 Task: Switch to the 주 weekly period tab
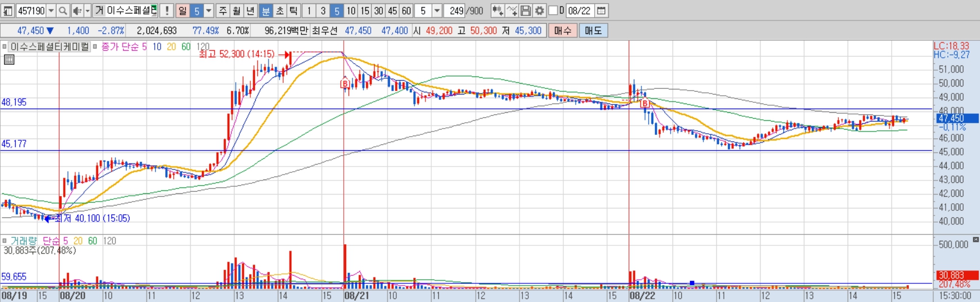223,11
